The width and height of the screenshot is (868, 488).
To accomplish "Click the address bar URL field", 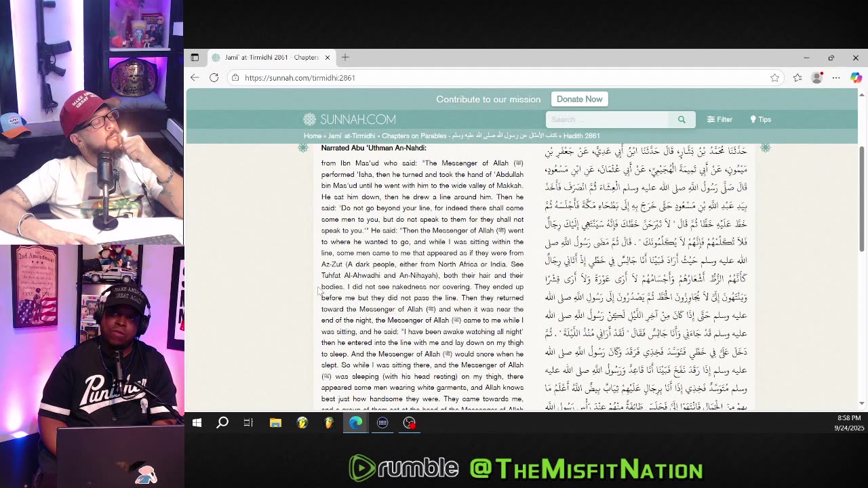I will point(505,78).
